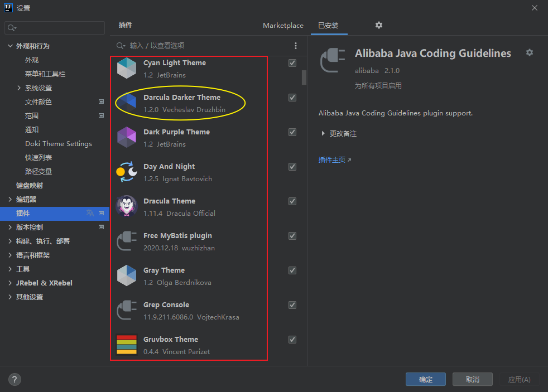
Task: Click the Dracula Theme vampire icon
Action: 127,206
